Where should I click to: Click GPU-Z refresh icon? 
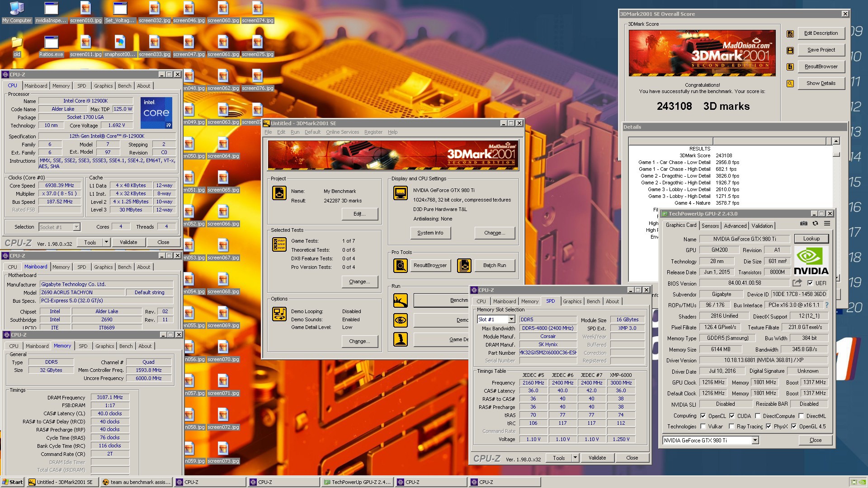click(815, 223)
